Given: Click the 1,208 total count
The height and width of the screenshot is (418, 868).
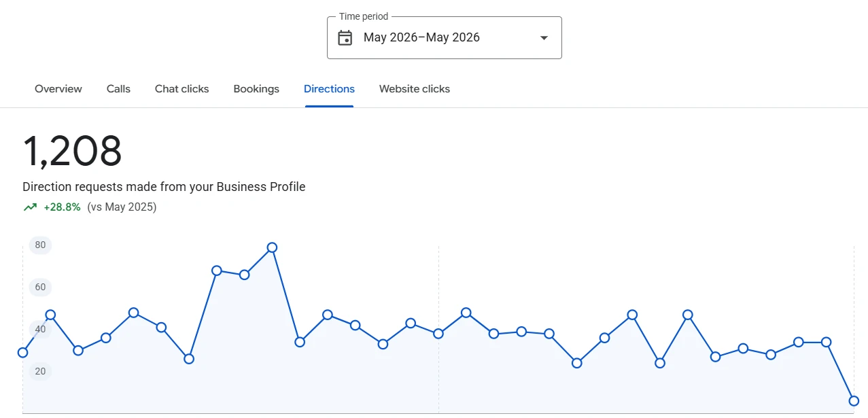Looking at the screenshot, I should click(x=72, y=151).
